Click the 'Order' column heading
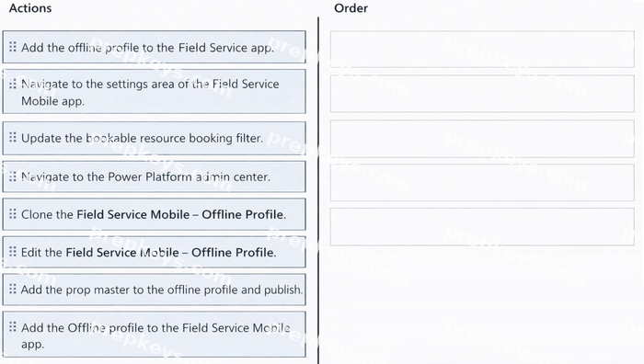The image size is (644, 364). [x=351, y=8]
